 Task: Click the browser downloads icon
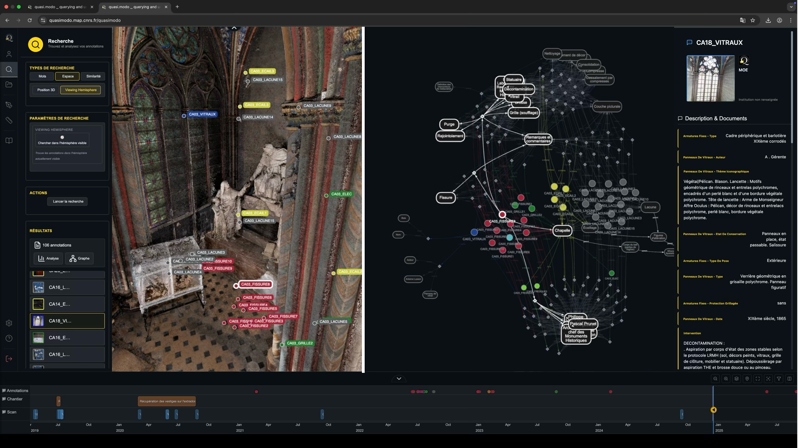[768, 20]
